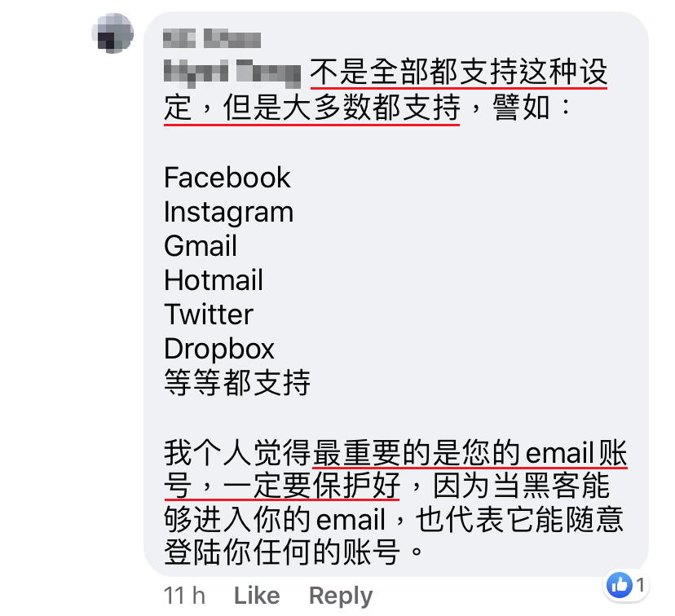View the reaction count of 1
675x616 pixels.
click(x=641, y=585)
